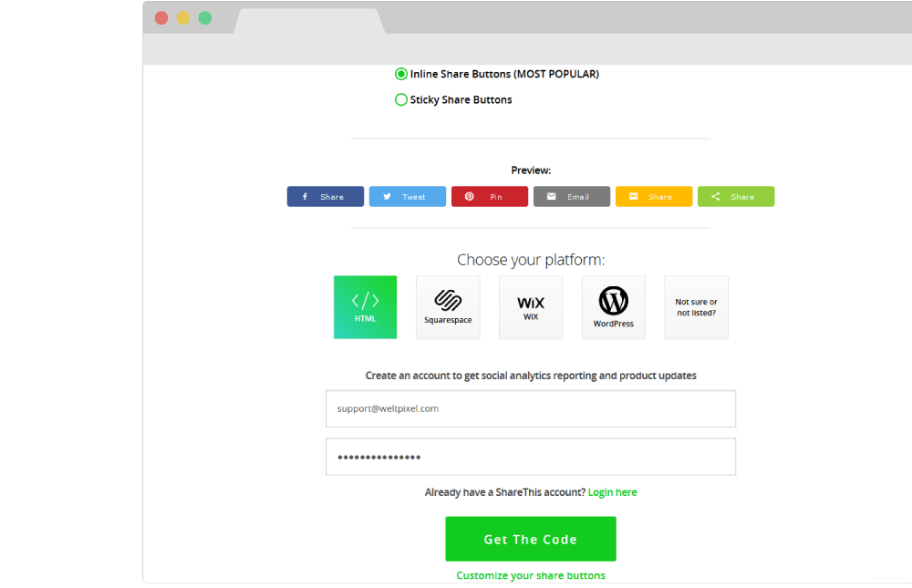Click the email address input field
Image resolution: width=912 pixels, height=588 pixels.
pos(530,409)
